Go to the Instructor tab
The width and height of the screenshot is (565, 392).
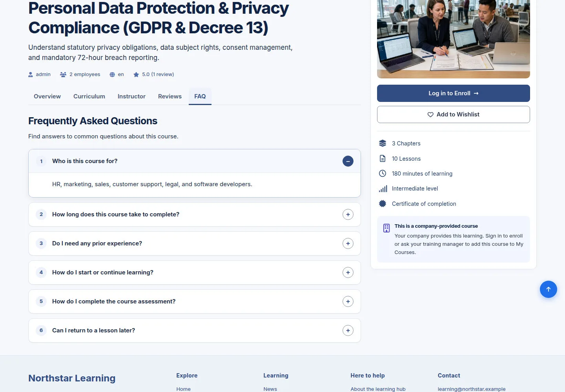point(131,96)
